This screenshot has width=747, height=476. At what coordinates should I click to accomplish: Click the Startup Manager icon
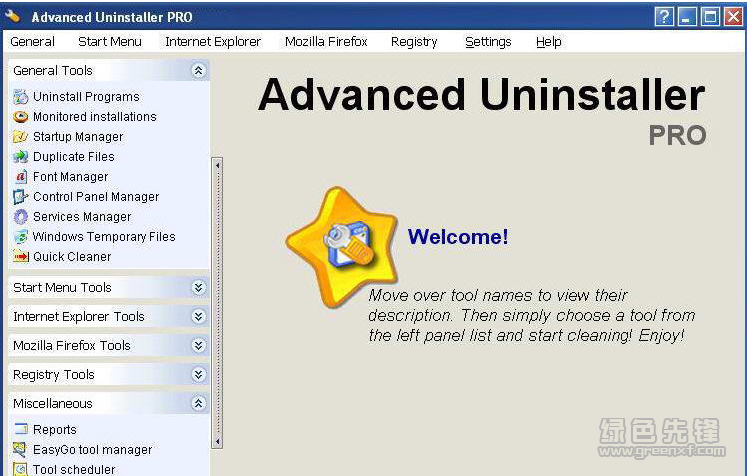20,137
